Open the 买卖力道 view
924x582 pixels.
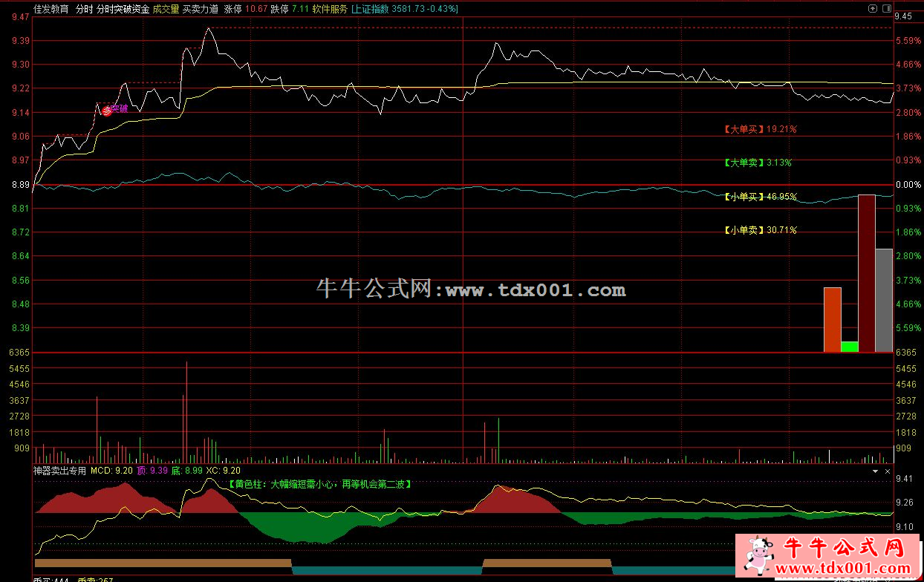click(201, 9)
